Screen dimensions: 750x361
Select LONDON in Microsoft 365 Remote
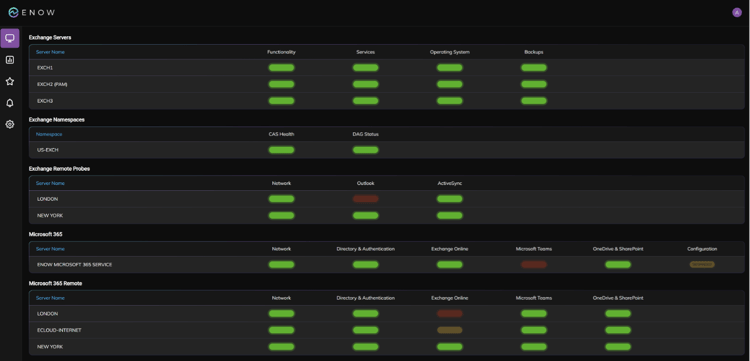coord(47,314)
